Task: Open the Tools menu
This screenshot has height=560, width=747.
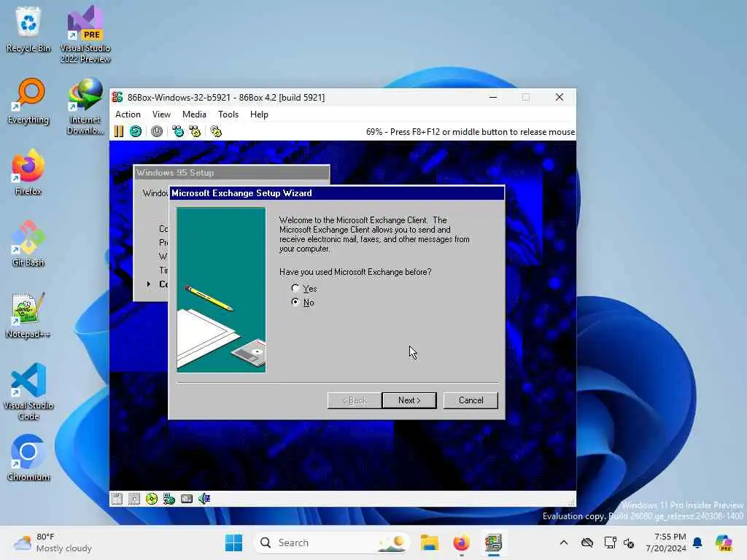Action: click(x=228, y=114)
